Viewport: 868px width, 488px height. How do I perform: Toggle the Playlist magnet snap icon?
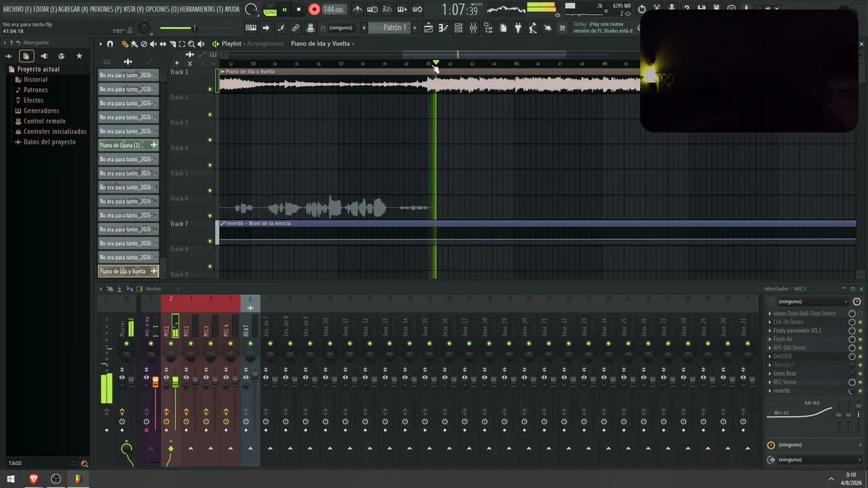[x=110, y=44]
